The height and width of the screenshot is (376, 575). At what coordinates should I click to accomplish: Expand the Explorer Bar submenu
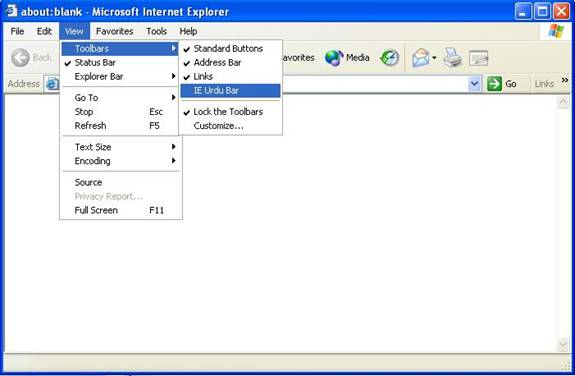(x=121, y=76)
